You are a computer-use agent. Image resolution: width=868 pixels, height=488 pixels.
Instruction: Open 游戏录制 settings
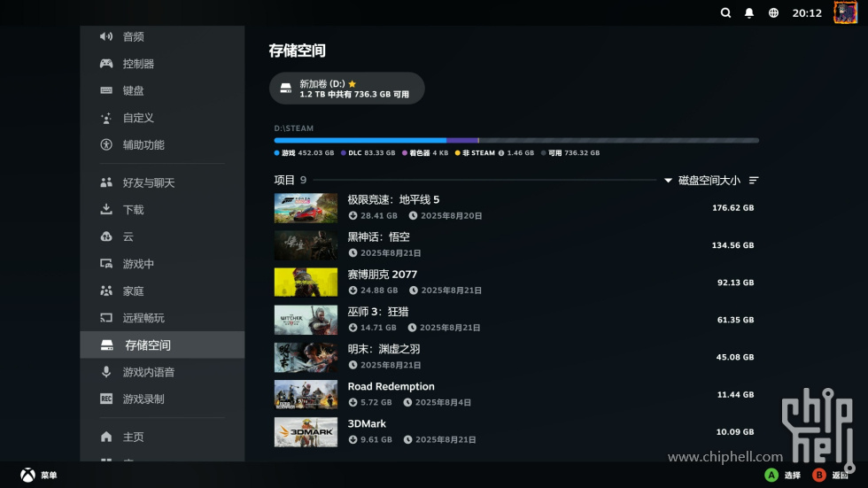tap(162, 399)
